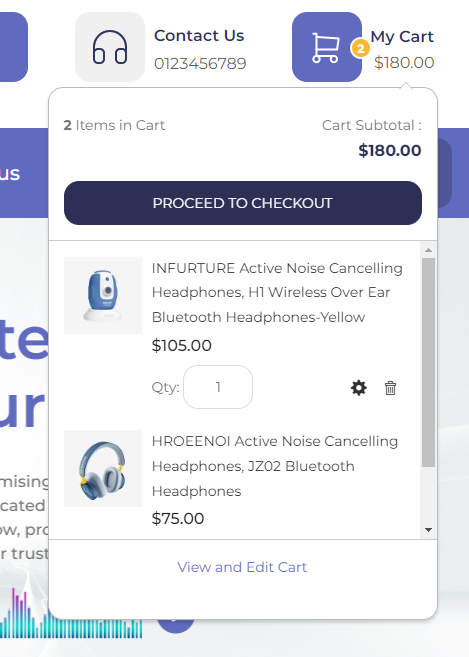469x657 pixels.
Task: Click the headphones Contact Us icon
Action: click(x=110, y=47)
